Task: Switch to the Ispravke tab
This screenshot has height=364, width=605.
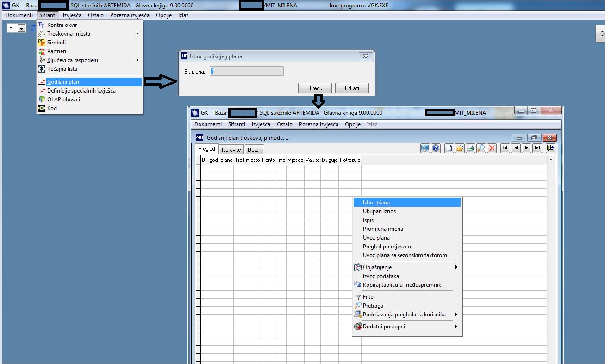Action: (x=231, y=150)
